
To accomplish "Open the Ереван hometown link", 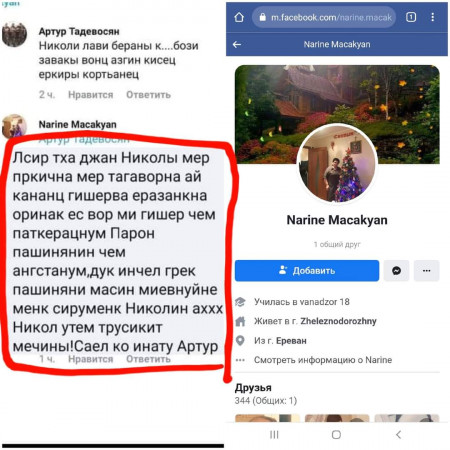I will click(x=291, y=341).
